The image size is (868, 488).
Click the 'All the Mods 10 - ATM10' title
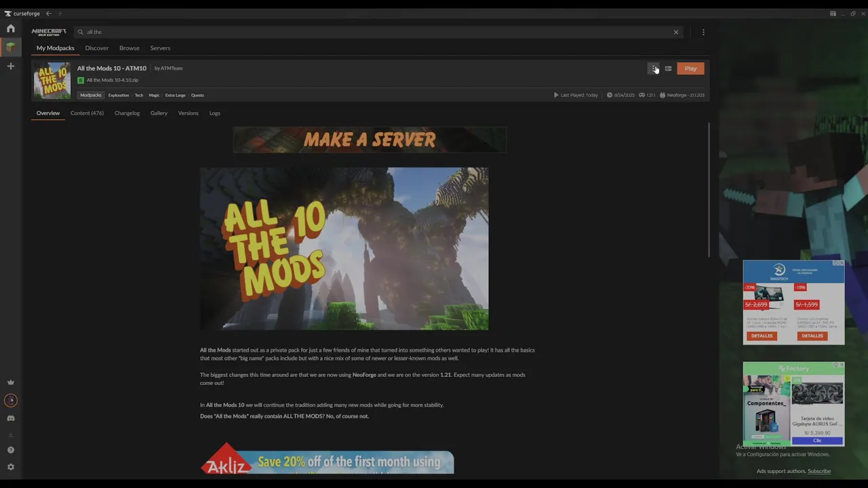coord(111,68)
